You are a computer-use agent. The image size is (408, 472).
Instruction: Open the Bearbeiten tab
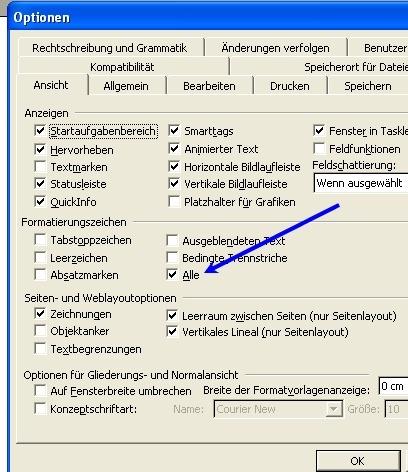point(209,86)
